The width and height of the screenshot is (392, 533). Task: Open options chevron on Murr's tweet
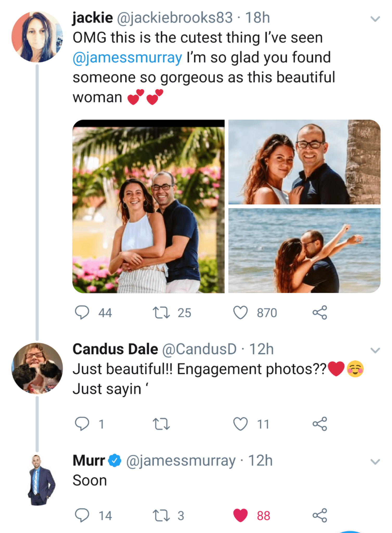click(375, 462)
